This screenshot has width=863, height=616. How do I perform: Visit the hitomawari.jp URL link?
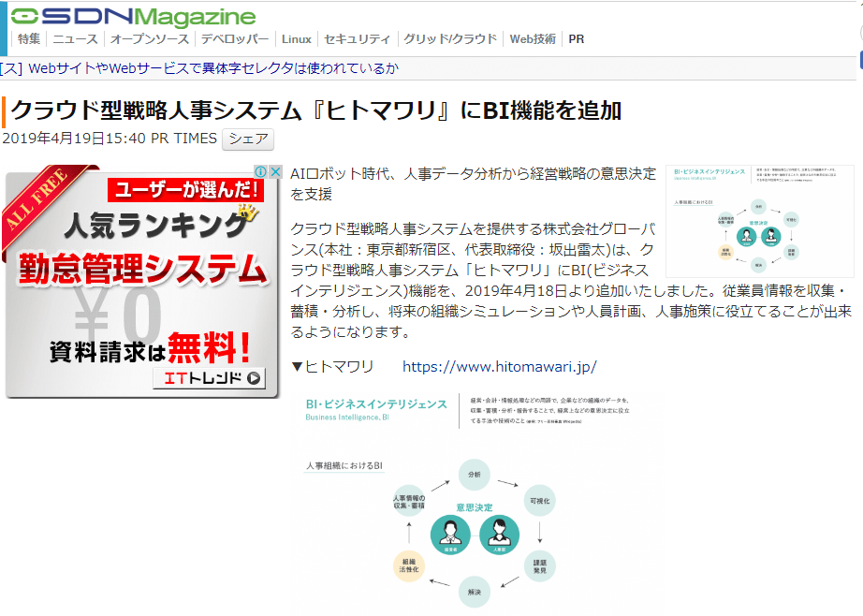pos(499,366)
